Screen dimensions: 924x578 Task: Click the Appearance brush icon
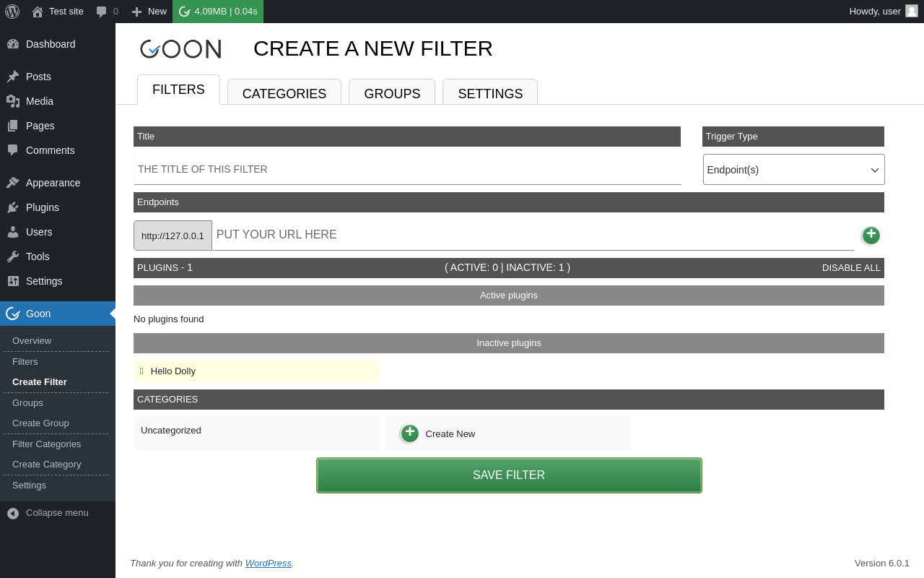tap(13, 183)
